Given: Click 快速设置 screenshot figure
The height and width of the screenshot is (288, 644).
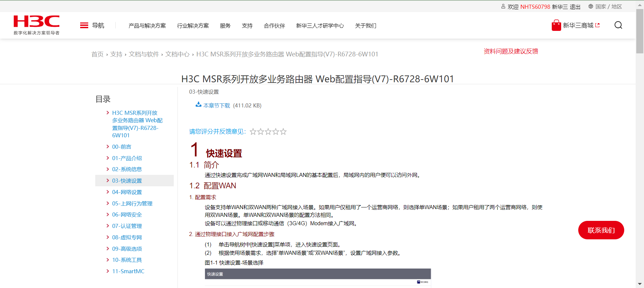Looking at the screenshot, I should coord(318,278).
